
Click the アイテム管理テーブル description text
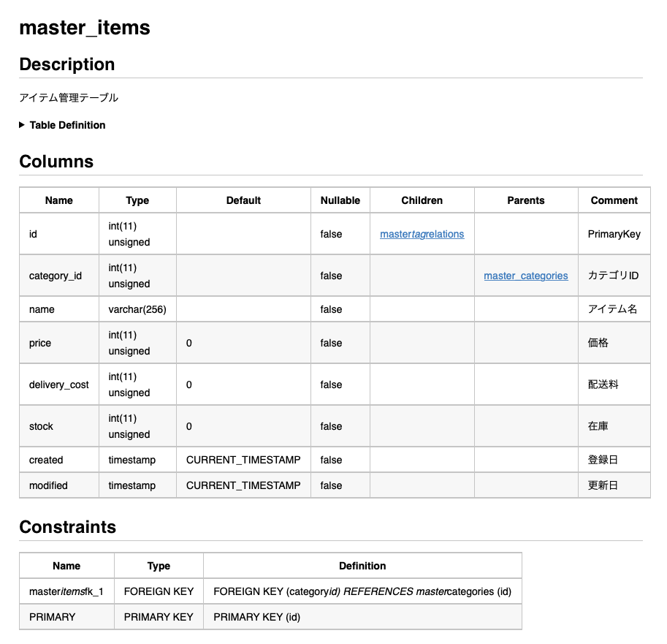(x=69, y=98)
